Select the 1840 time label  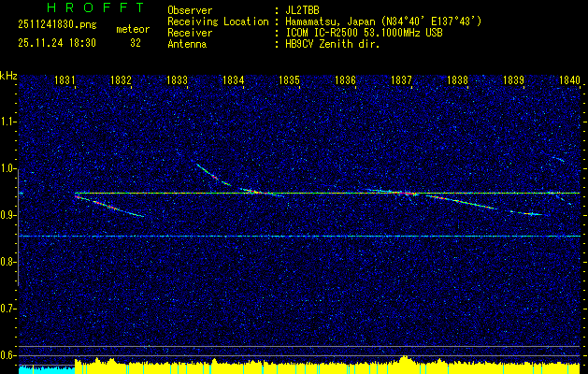[x=568, y=81]
